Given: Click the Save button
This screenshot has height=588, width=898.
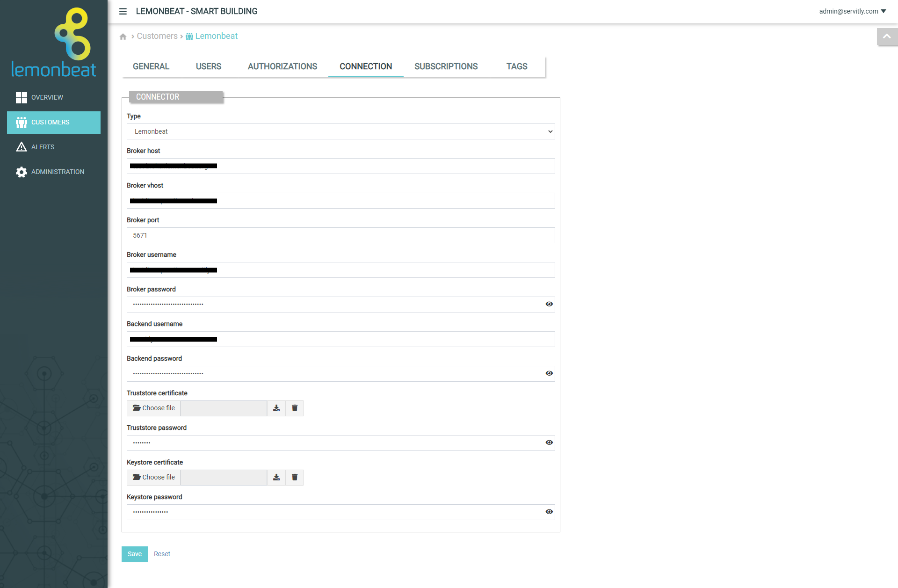Looking at the screenshot, I should coord(135,554).
